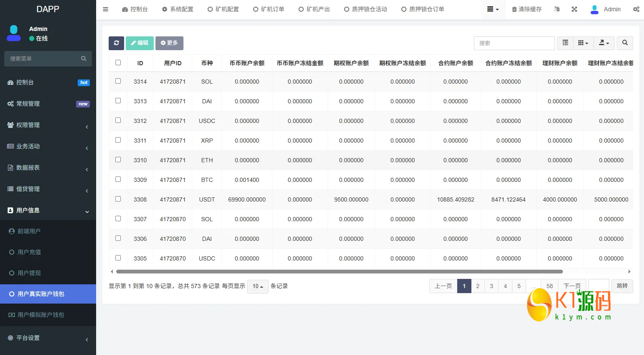Open 用户模拟账户钱包 submenu item
The image size is (644, 355).
coord(48,315)
